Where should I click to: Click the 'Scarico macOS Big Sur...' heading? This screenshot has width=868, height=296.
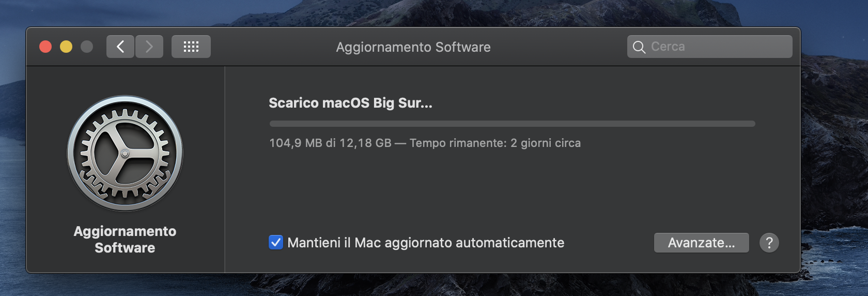tap(350, 103)
